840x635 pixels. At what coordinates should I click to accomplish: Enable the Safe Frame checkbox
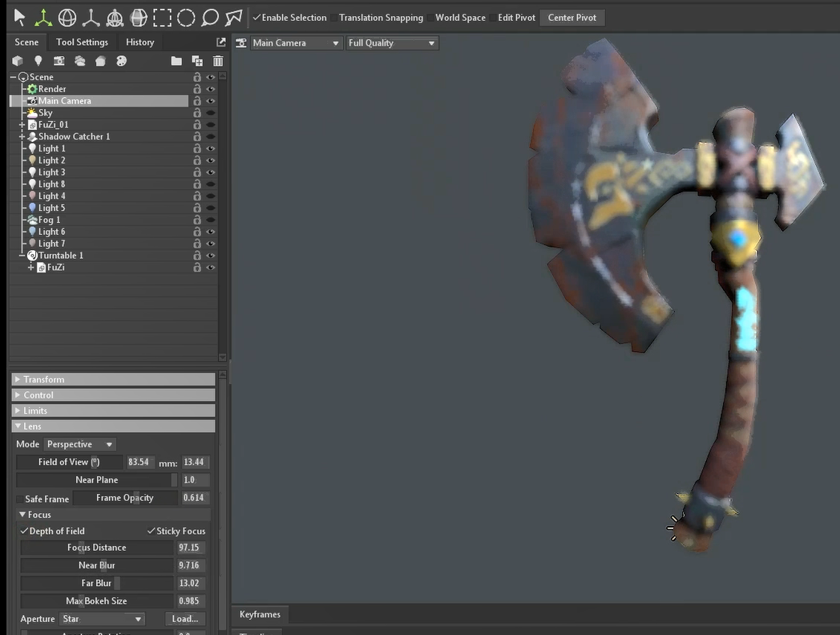click(20, 499)
